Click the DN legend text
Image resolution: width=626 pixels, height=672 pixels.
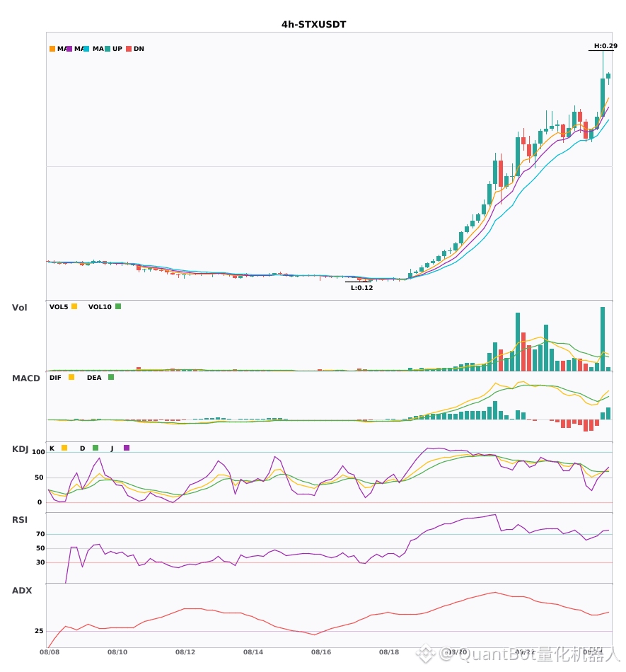pos(139,49)
